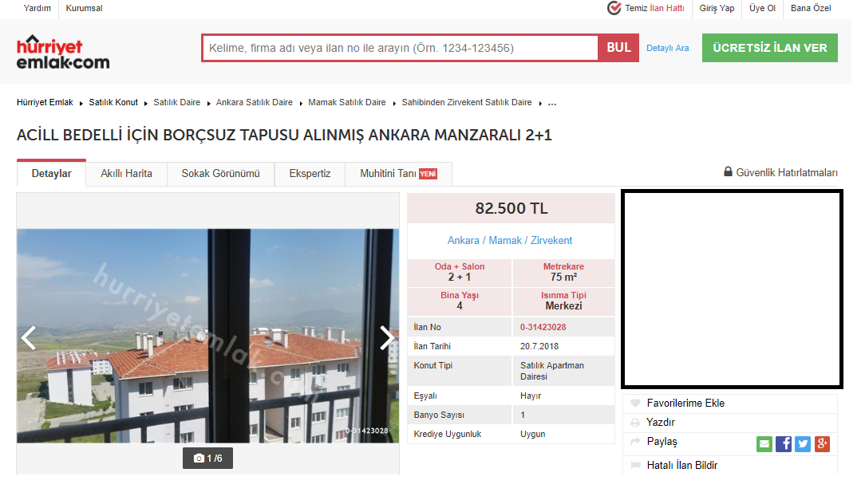865x504 pixels.
Task: Go to previous photo with left arrow
Action: pyautogui.click(x=29, y=338)
